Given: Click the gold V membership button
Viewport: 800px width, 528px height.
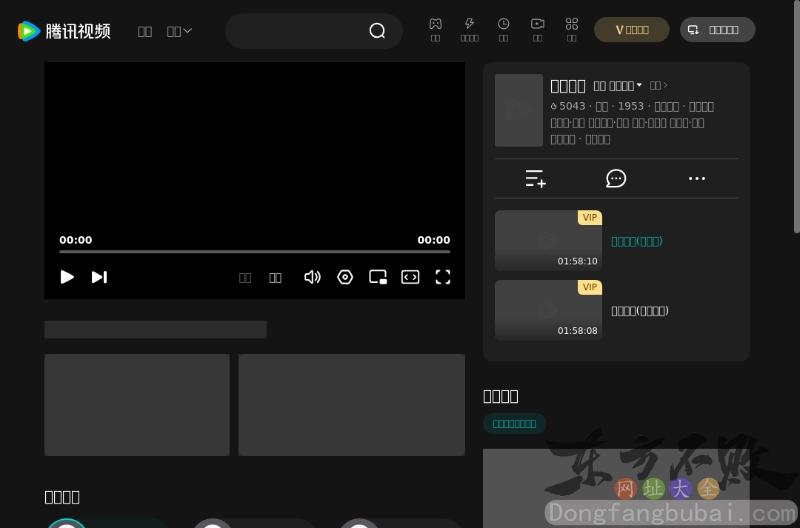Looking at the screenshot, I should 632,30.
